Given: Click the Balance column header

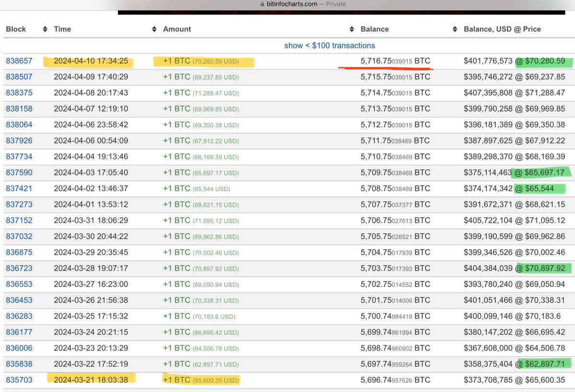Looking at the screenshot, I should click(x=374, y=29).
